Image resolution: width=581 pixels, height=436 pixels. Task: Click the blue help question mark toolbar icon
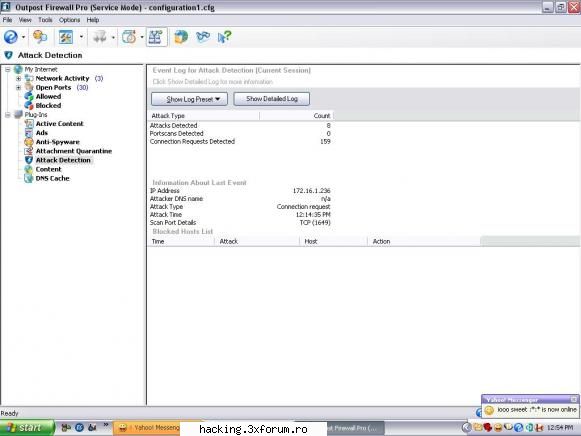[x=10, y=37]
